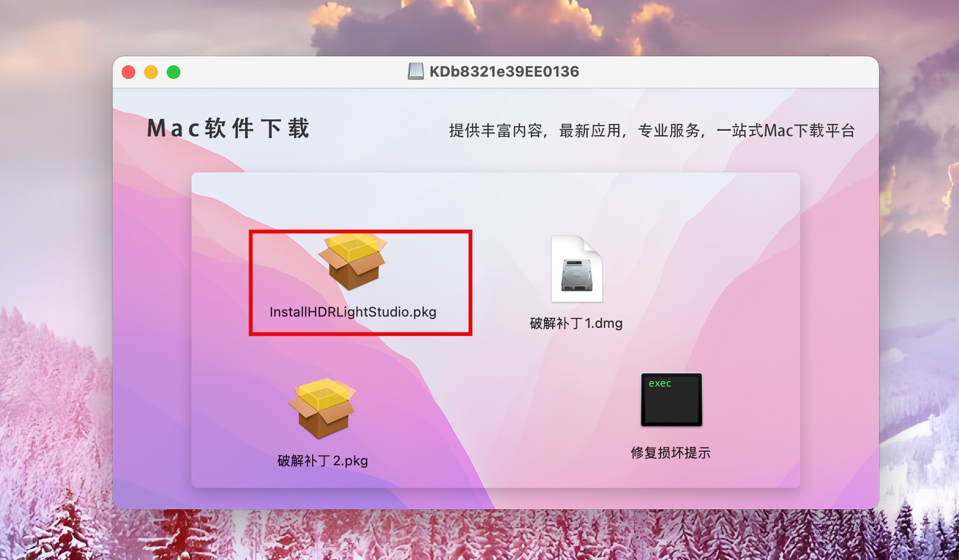
Task: Zoom the window using the green button
Action: [x=174, y=72]
